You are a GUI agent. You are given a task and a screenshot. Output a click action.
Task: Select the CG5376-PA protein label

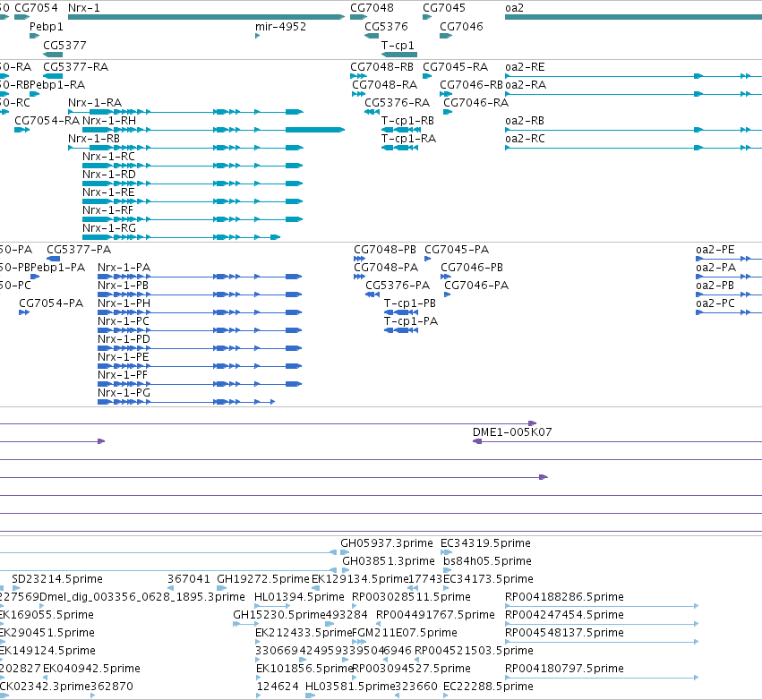click(398, 286)
